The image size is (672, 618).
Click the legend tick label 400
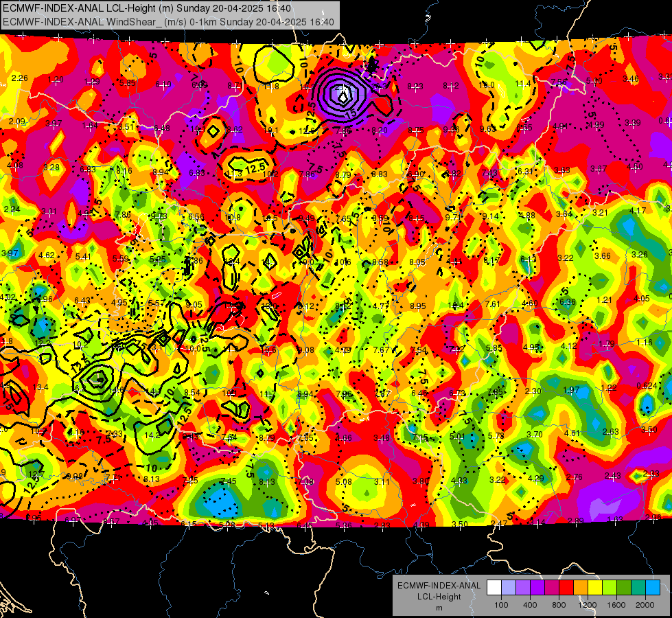(x=530, y=605)
